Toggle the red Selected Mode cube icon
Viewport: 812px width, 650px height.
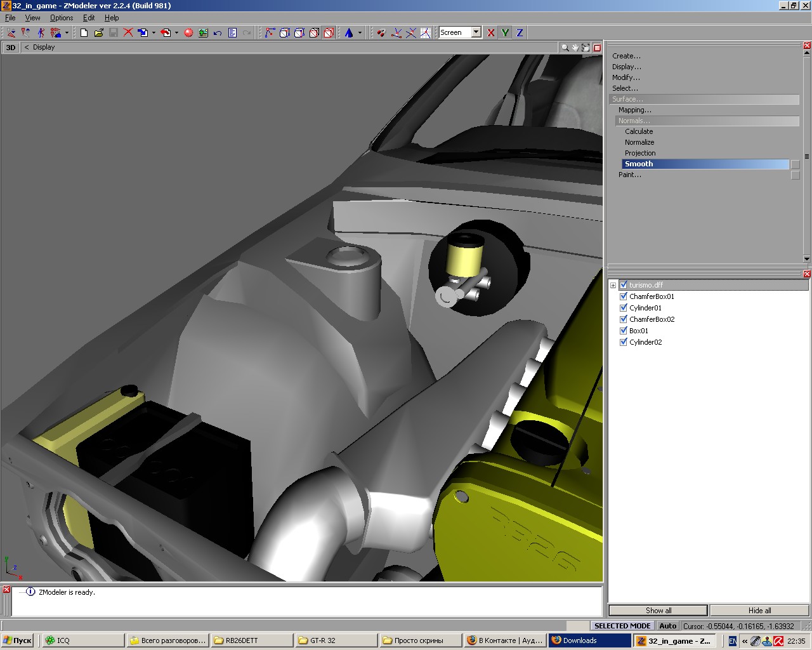(329, 32)
